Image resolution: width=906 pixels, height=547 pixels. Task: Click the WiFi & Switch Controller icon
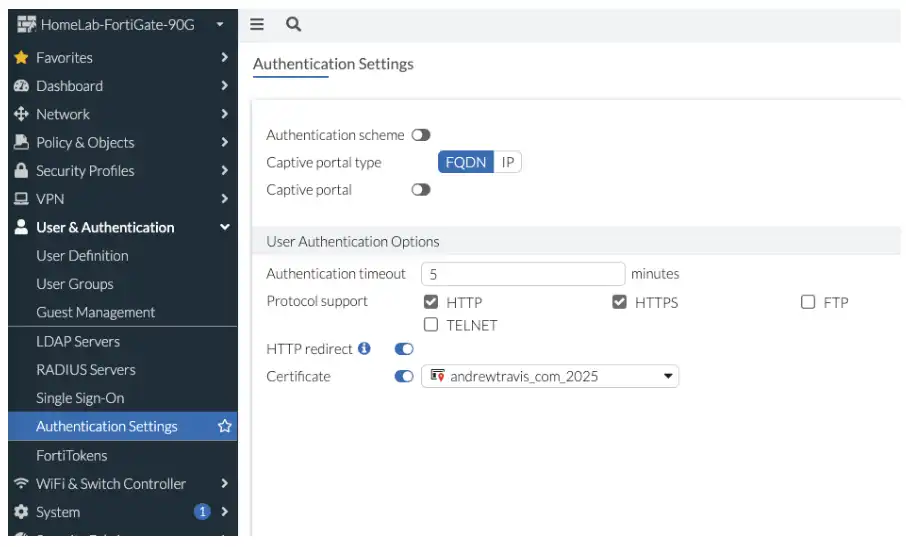coord(21,484)
